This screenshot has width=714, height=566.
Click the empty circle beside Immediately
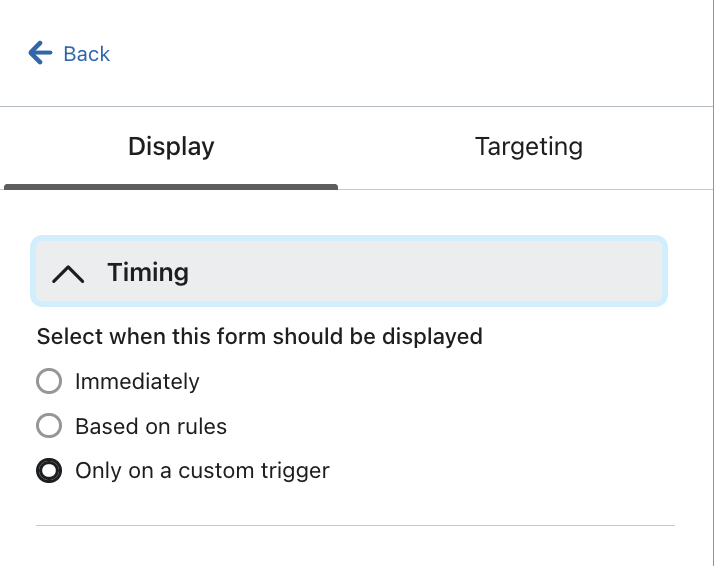click(x=49, y=381)
